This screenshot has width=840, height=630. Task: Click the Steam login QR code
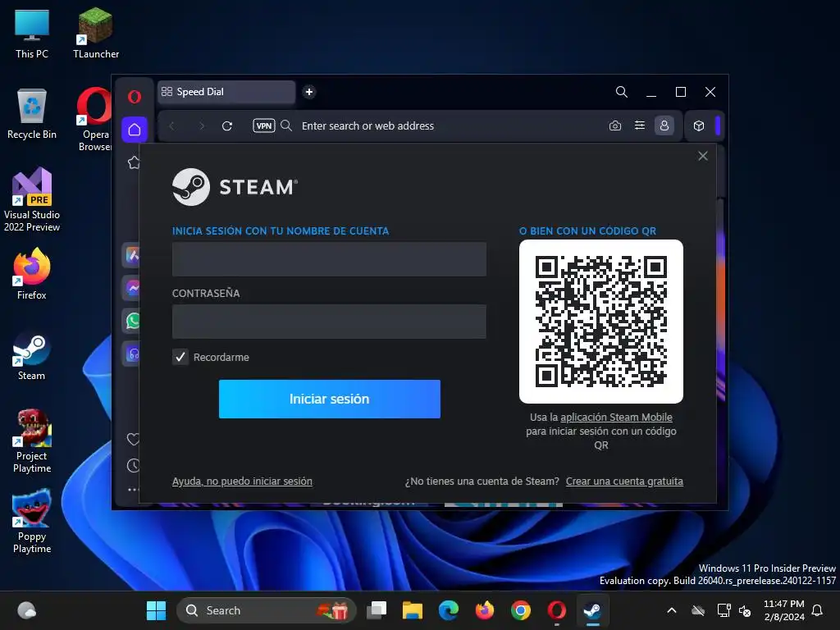601,322
